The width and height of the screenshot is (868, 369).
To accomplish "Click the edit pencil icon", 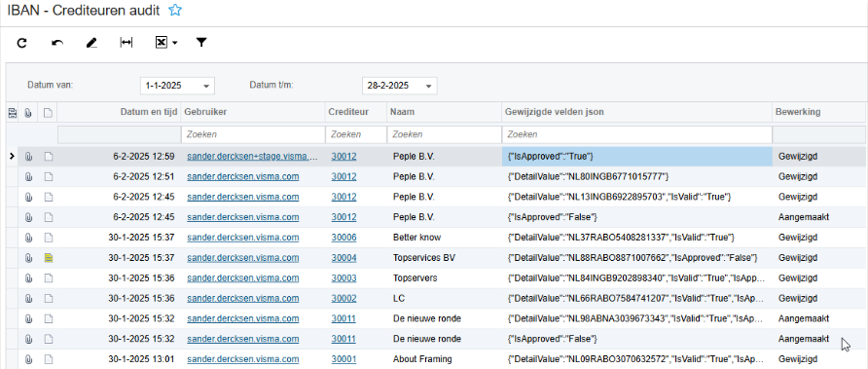I will [91, 43].
